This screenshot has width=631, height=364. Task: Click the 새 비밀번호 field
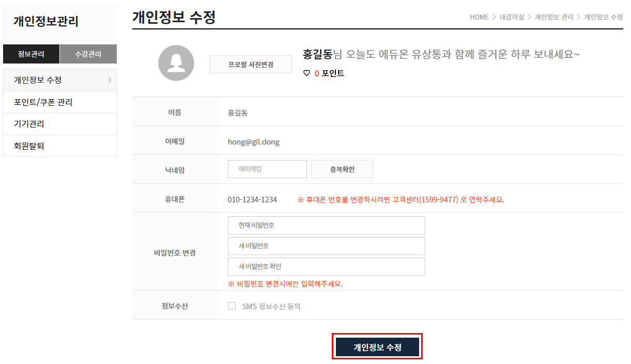[x=326, y=246]
